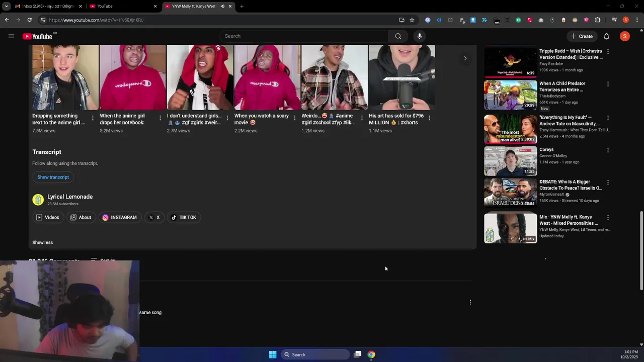Open options for 'When you watch a scary' short

[x=295, y=118]
